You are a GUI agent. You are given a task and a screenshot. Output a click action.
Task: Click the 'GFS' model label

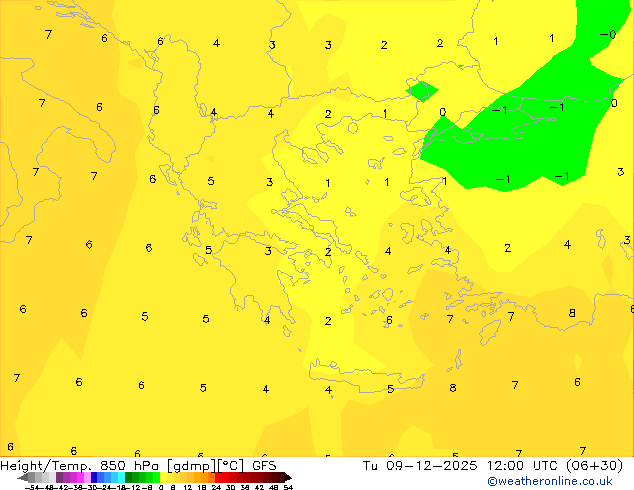click(x=264, y=466)
